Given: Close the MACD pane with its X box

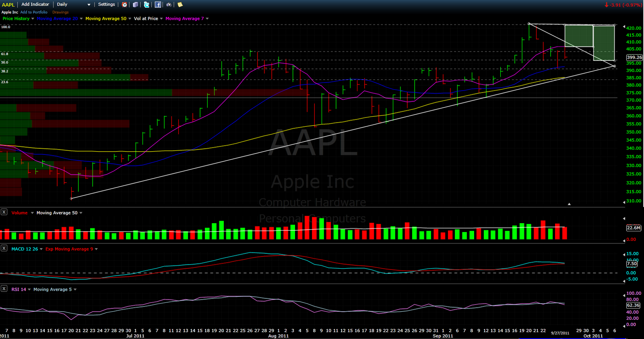Looking at the screenshot, I should [x=4, y=248].
